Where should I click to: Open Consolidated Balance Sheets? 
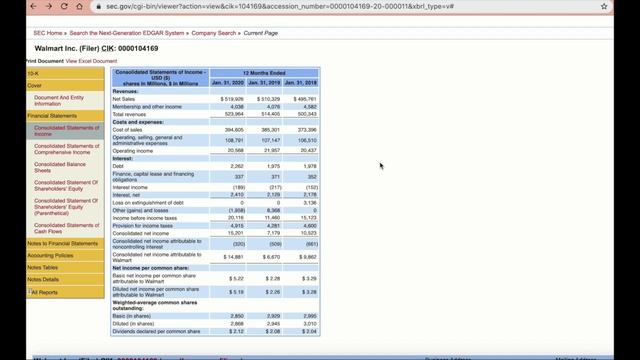coord(60,167)
